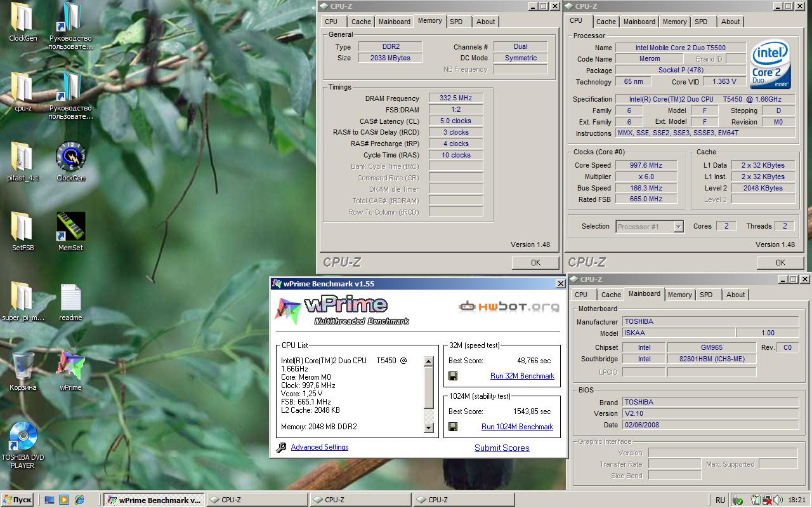Click the Run 1024M Benchmark link
Screen dimensions: 812x508
point(517,427)
